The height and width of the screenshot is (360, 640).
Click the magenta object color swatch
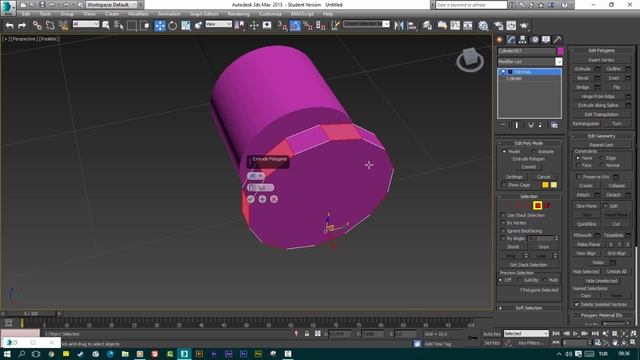(560, 51)
